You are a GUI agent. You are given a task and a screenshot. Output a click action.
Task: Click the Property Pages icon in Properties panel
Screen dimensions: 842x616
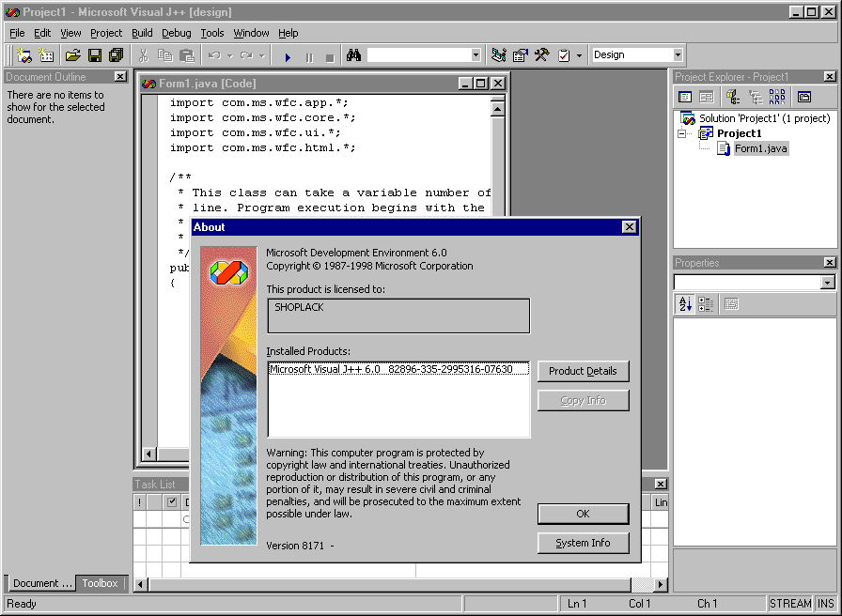pyautogui.click(x=731, y=304)
